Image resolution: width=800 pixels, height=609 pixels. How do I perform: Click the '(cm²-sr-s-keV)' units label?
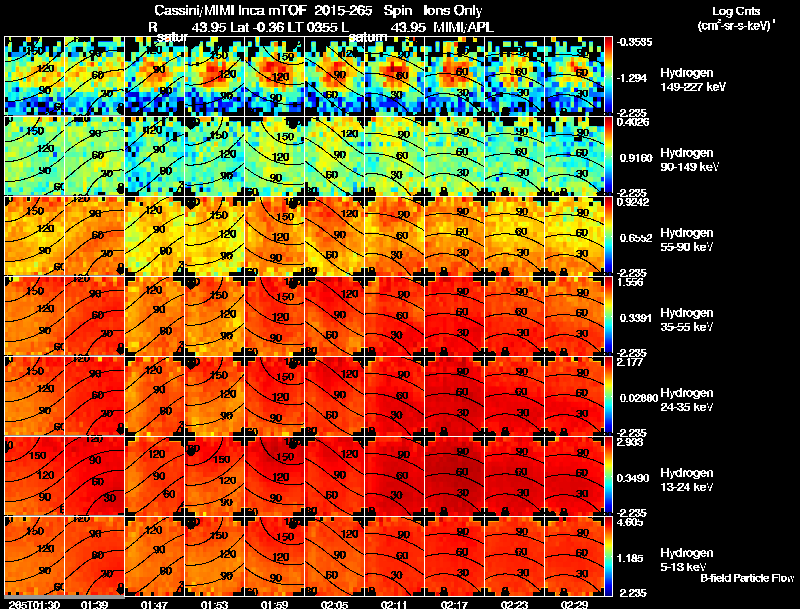736,25
